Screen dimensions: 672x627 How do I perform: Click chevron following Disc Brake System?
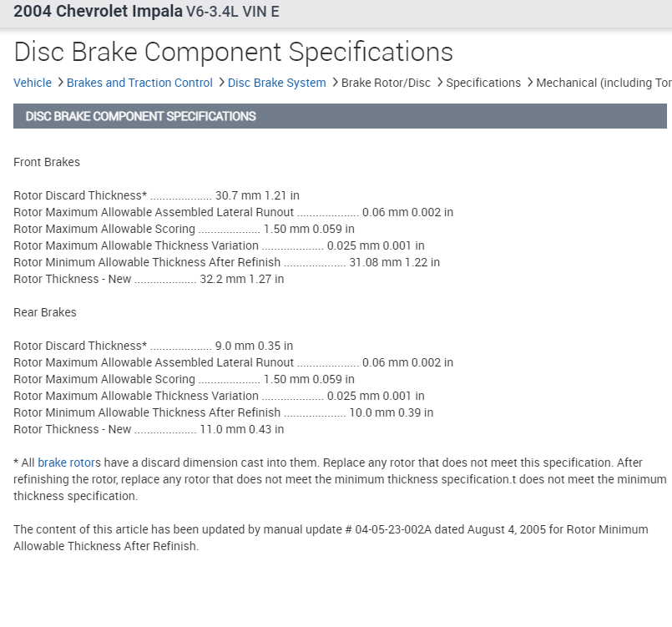[x=334, y=83]
